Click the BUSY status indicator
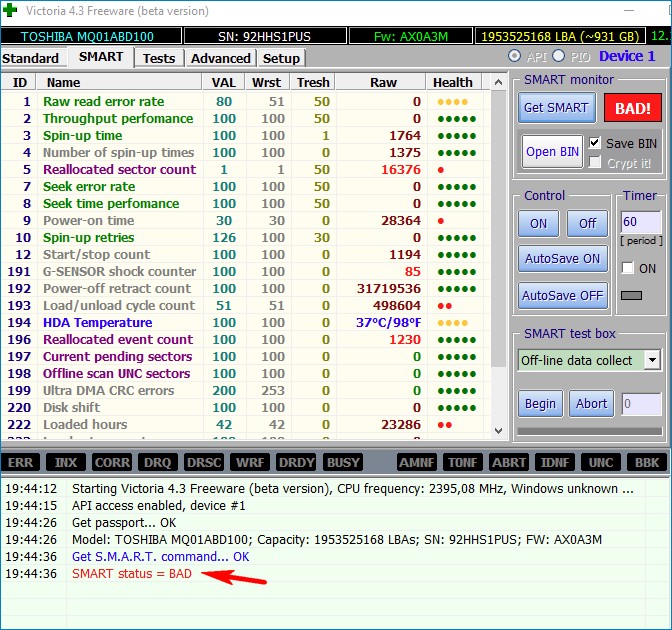 coord(343,462)
